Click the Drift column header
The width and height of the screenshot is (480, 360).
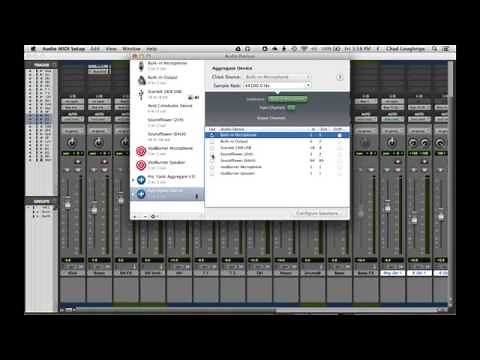coord(338,129)
